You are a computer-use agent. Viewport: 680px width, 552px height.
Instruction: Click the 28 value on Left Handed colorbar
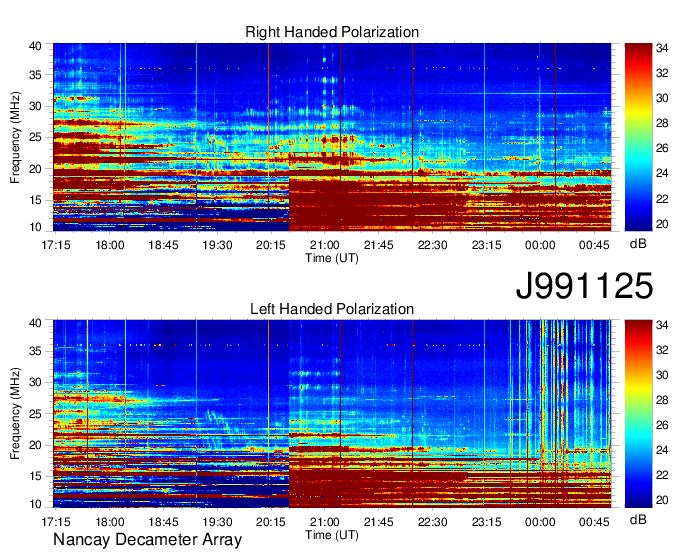(663, 400)
